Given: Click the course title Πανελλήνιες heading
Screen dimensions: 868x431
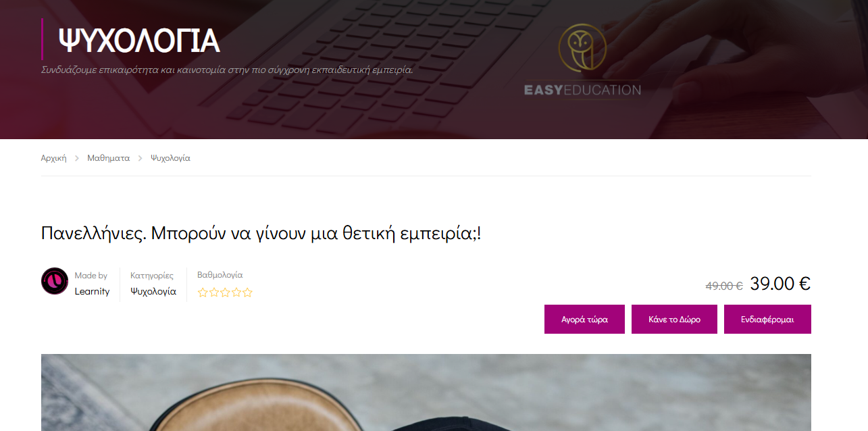Looking at the screenshot, I should (261, 234).
